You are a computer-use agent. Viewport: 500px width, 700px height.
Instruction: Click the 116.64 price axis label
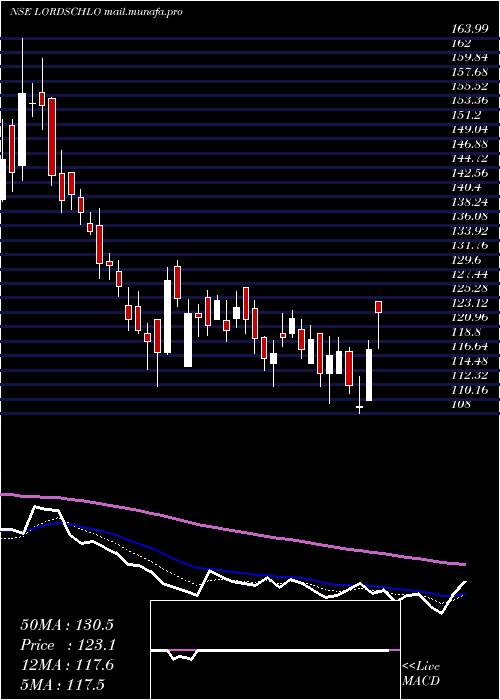pos(471,346)
